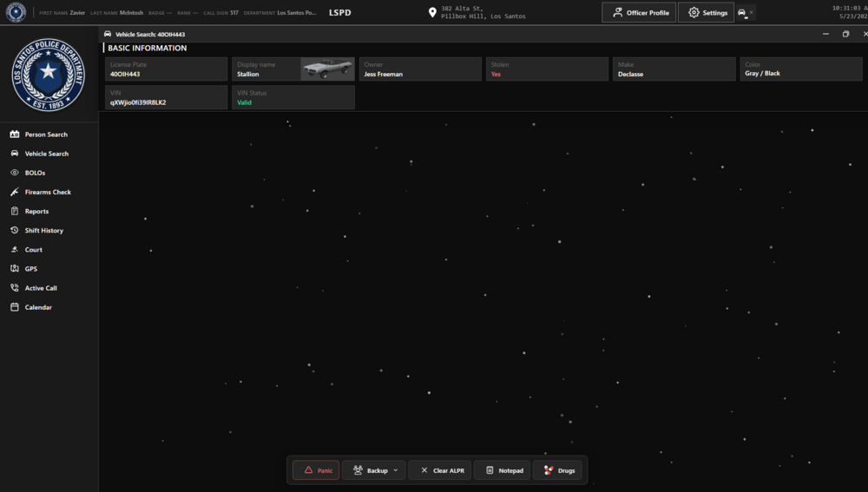This screenshot has height=492, width=868.
Task: Click the Notepad icon in bottom toolbar
Action: (490, 470)
